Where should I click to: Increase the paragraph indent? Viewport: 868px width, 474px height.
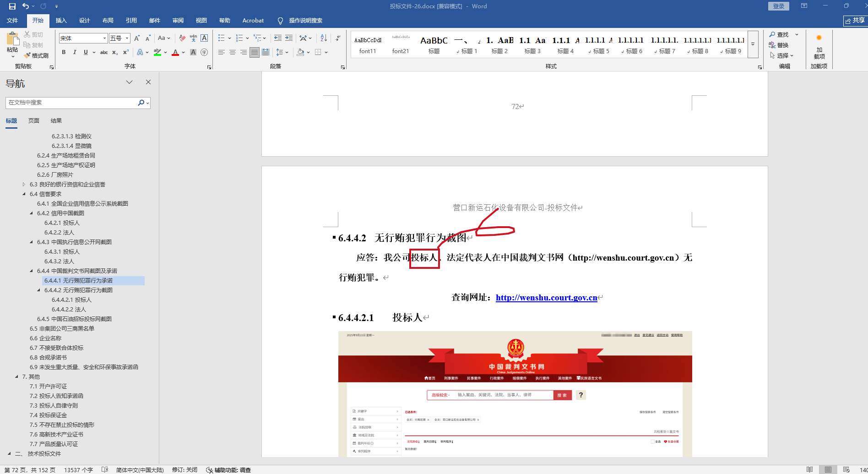coord(289,38)
